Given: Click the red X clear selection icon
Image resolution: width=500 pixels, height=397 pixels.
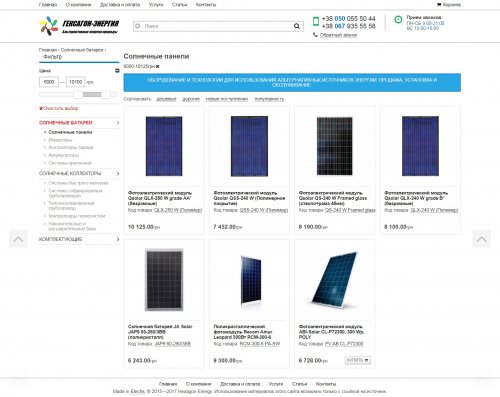Looking at the screenshot, I should [x=41, y=108].
